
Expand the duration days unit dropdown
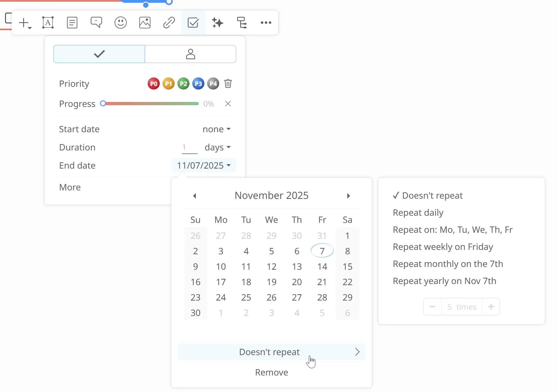[217, 147]
